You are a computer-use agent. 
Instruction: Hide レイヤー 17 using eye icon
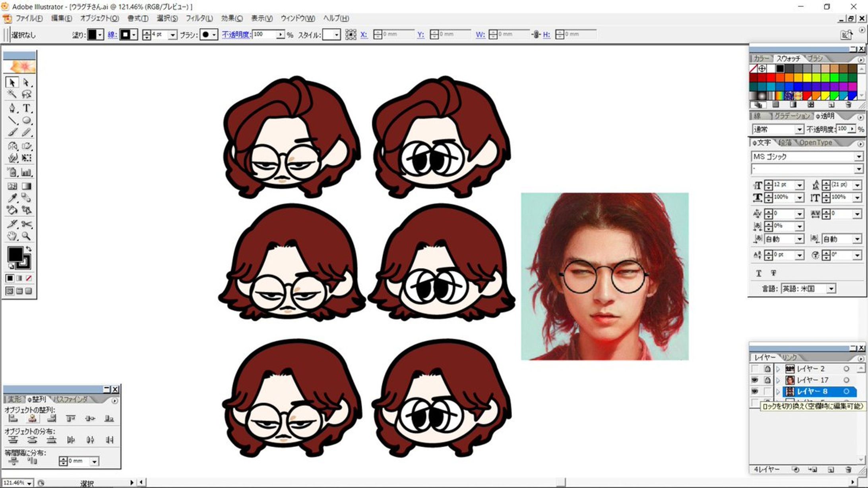coord(755,380)
